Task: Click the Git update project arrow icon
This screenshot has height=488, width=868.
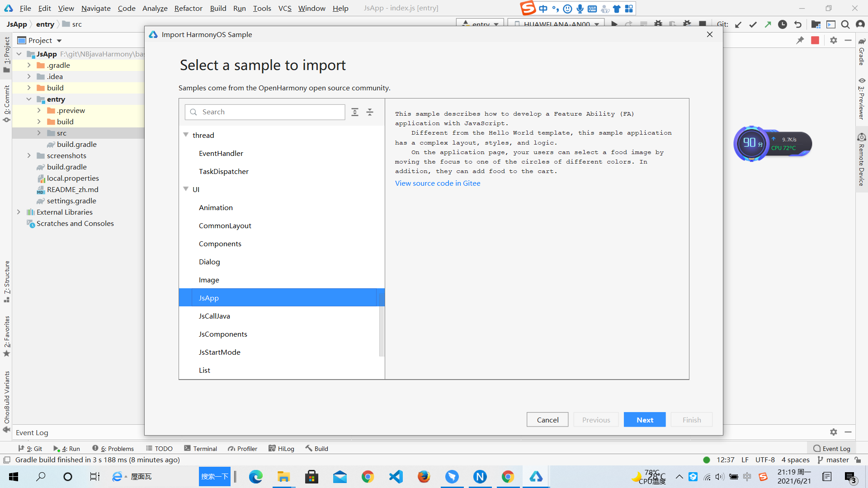Action: [738, 24]
